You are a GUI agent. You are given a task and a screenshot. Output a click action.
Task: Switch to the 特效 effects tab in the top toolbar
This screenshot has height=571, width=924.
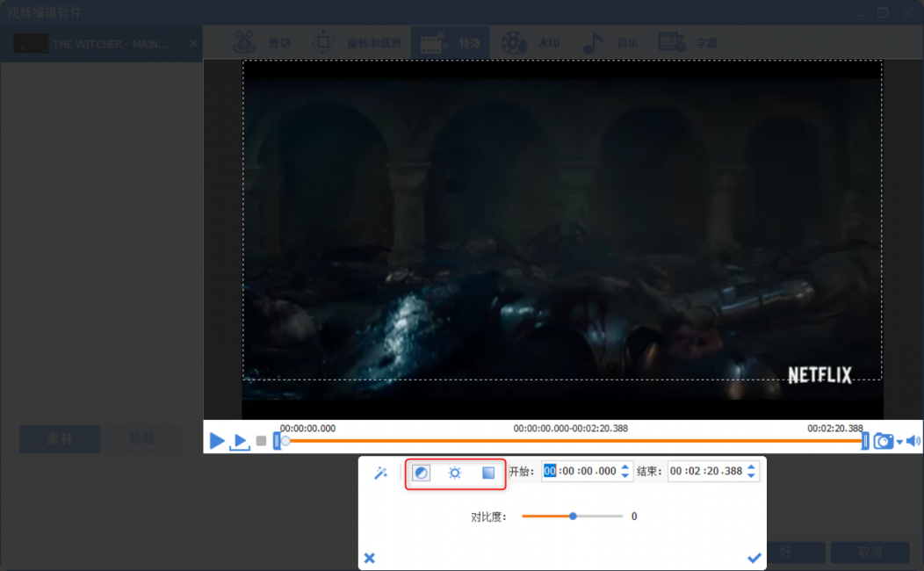click(x=451, y=43)
